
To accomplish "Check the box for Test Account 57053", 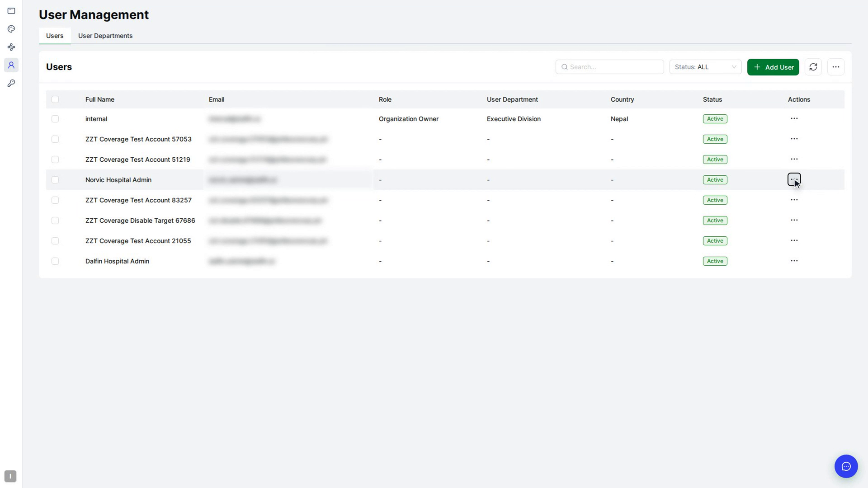I will [55, 139].
